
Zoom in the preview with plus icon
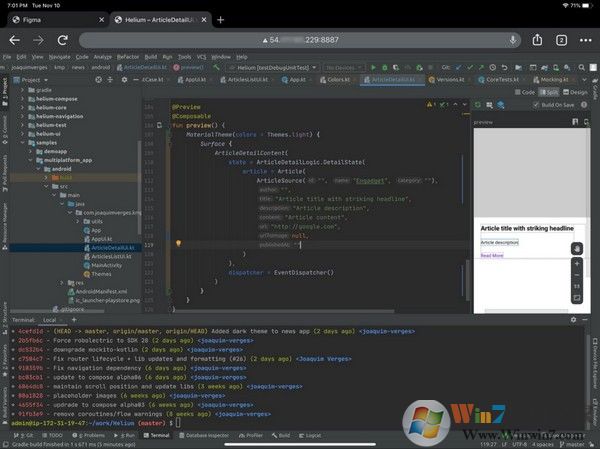coord(577,265)
